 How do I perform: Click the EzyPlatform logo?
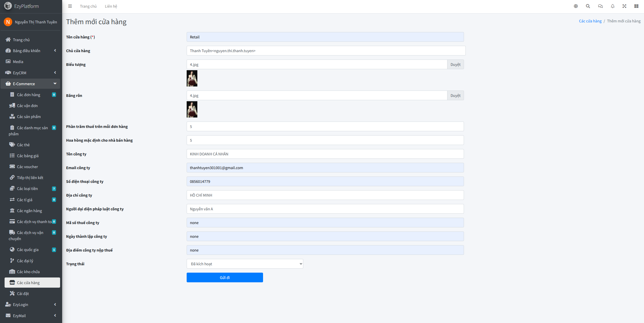point(22,6)
